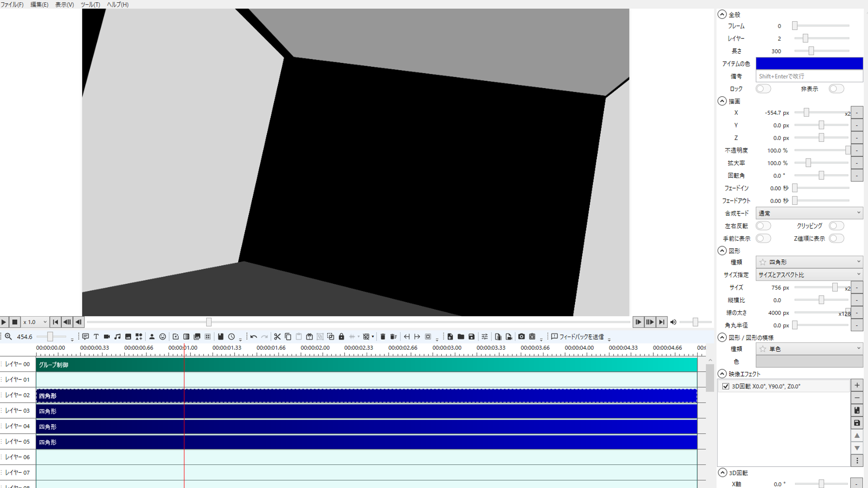Open the 種類 dropdown showing 四角形
Image resolution: width=868 pixels, height=488 pixels.
click(809, 262)
